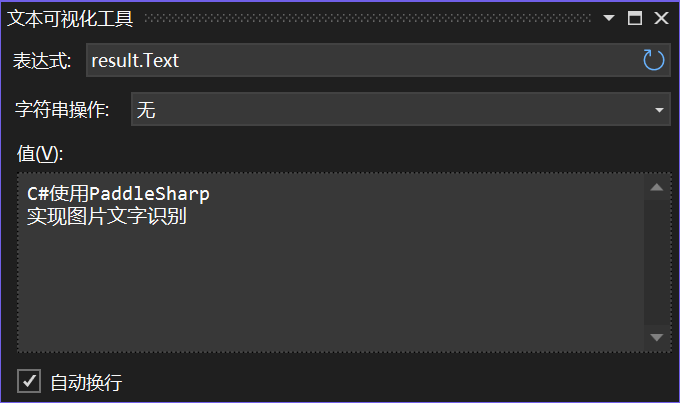This screenshot has width=680, height=403.
Task: Click the vertical scrollbar track of value area
Action: tap(657, 262)
